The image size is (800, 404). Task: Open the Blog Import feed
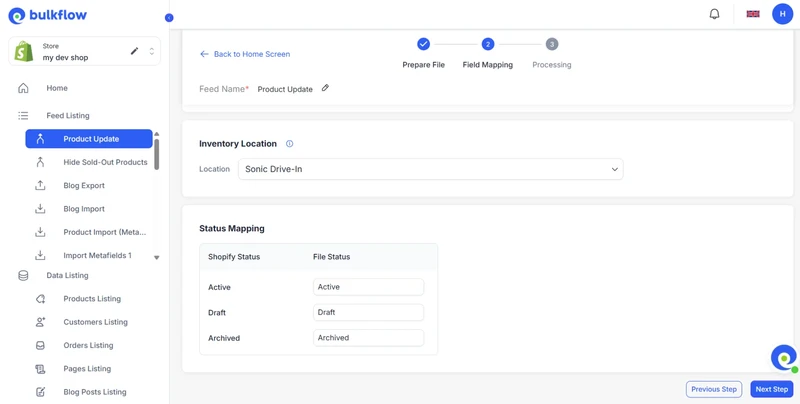coord(84,209)
